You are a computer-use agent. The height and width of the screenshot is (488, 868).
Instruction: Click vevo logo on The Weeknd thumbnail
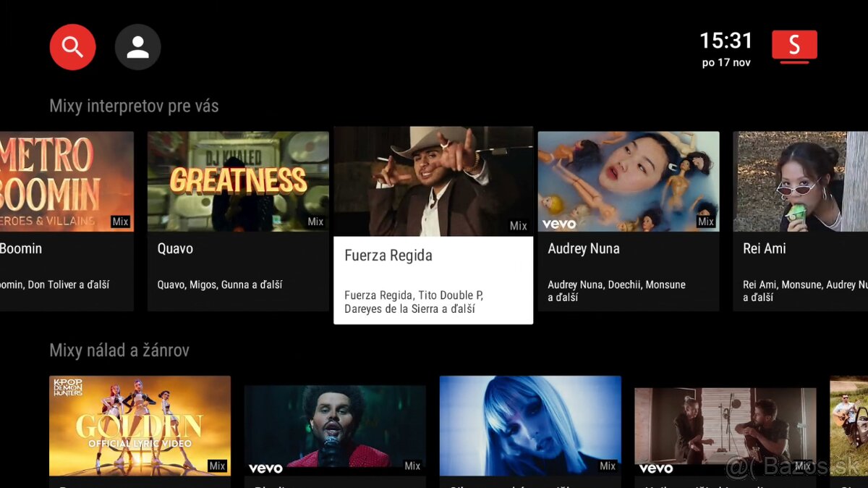(x=265, y=468)
